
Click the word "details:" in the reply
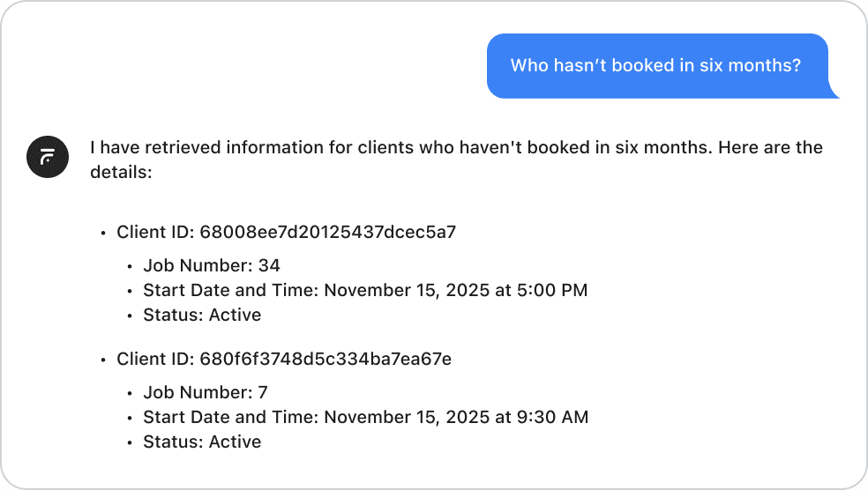(122, 173)
